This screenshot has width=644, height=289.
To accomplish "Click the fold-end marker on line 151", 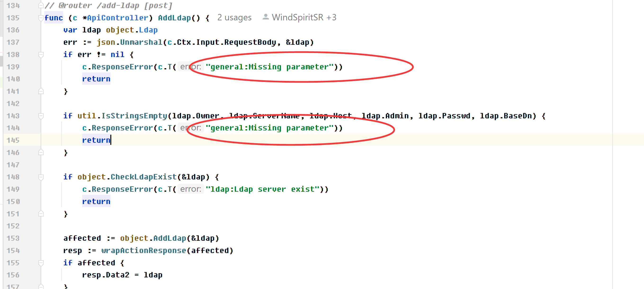I will (x=41, y=214).
